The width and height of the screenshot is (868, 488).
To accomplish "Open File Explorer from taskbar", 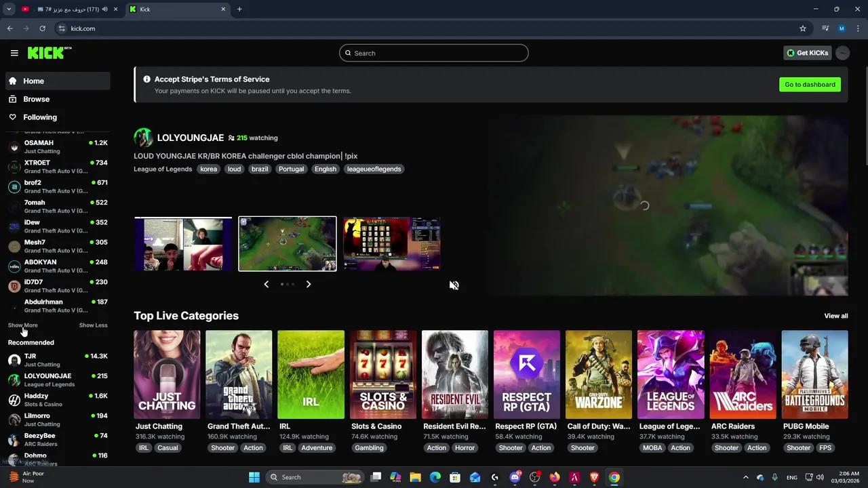I will [x=415, y=477].
